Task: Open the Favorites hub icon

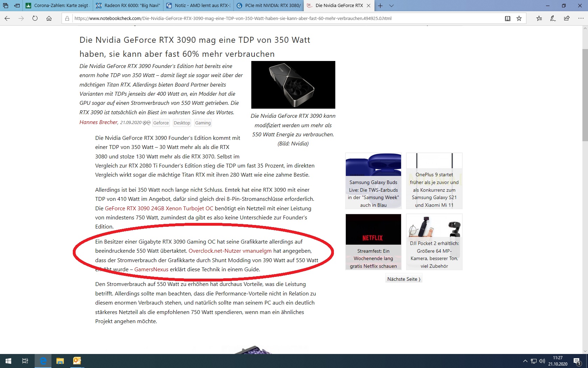Action: (539, 19)
